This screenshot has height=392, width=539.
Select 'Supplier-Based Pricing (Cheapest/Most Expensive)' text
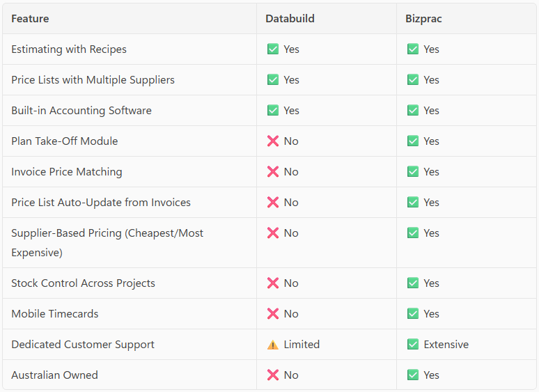[x=107, y=242]
